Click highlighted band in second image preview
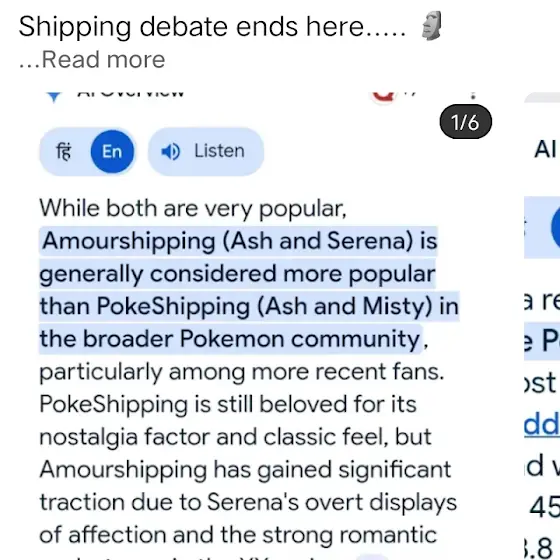The height and width of the screenshot is (560, 560). coord(542,227)
